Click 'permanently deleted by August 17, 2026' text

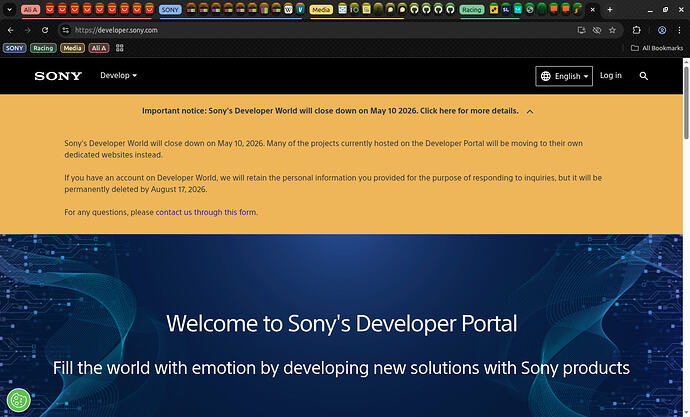136,189
